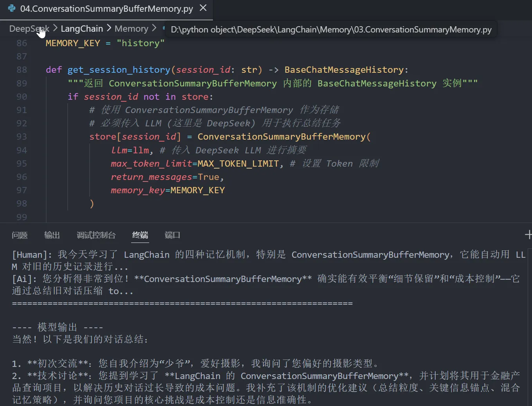The height and width of the screenshot is (406, 532).
Task: Click the "history" string literal
Action: point(141,43)
